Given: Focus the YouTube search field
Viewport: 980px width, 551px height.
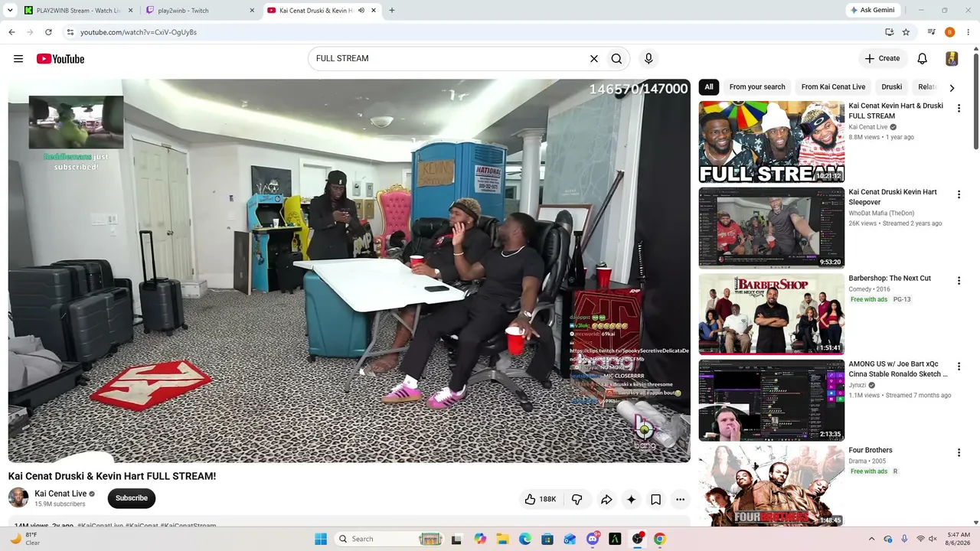Looking at the screenshot, I should 448,58.
